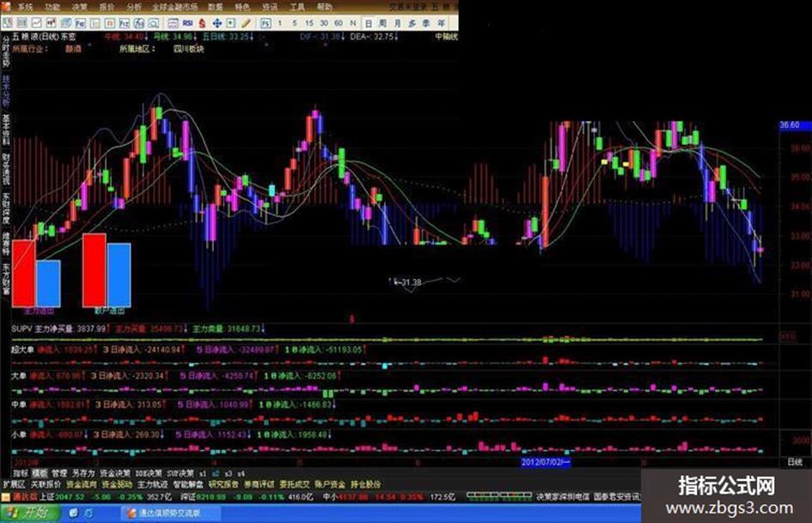Screen dimensions: 812x523
Task: Click the 日线 label at bottom right
Action: [x=795, y=462]
